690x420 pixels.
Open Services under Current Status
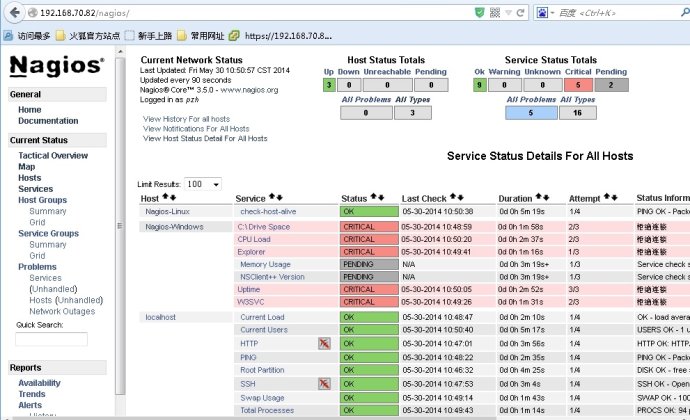(35, 189)
